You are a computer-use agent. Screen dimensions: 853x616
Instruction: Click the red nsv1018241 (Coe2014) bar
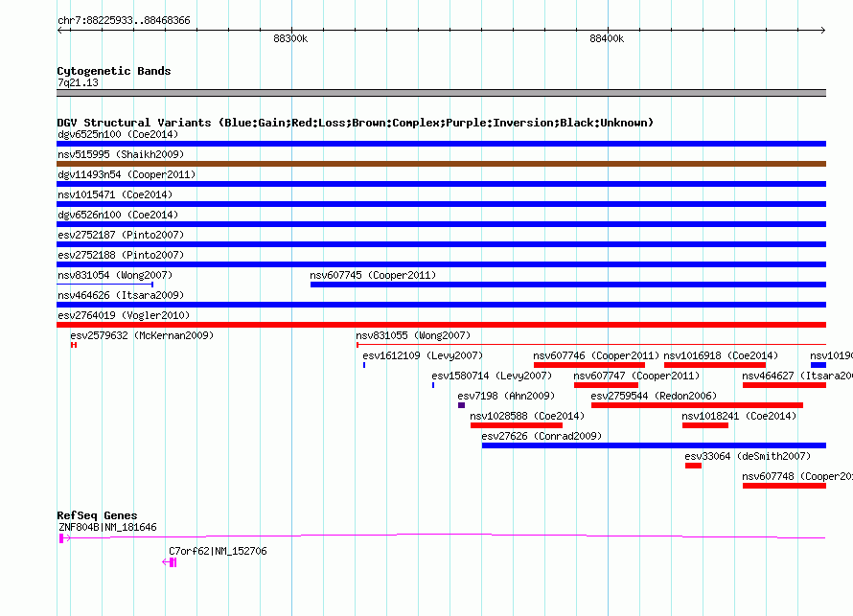[705, 425]
